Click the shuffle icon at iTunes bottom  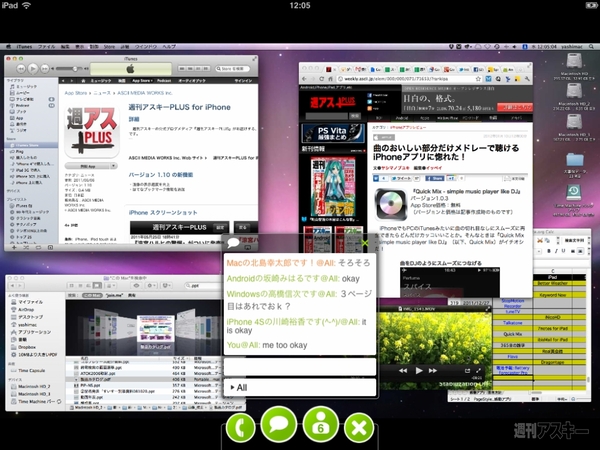pyautogui.click(x=26, y=248)
